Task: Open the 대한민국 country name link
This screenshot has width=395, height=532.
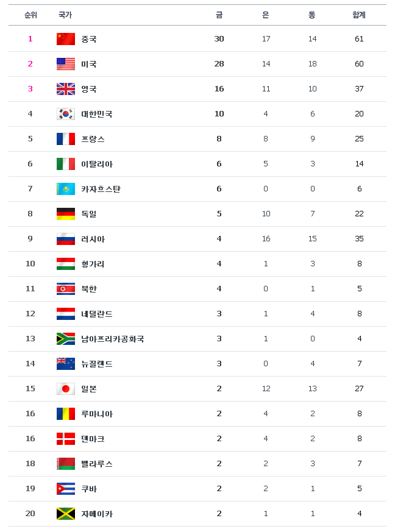Action: pyautogui.click(x=97, y=114)
